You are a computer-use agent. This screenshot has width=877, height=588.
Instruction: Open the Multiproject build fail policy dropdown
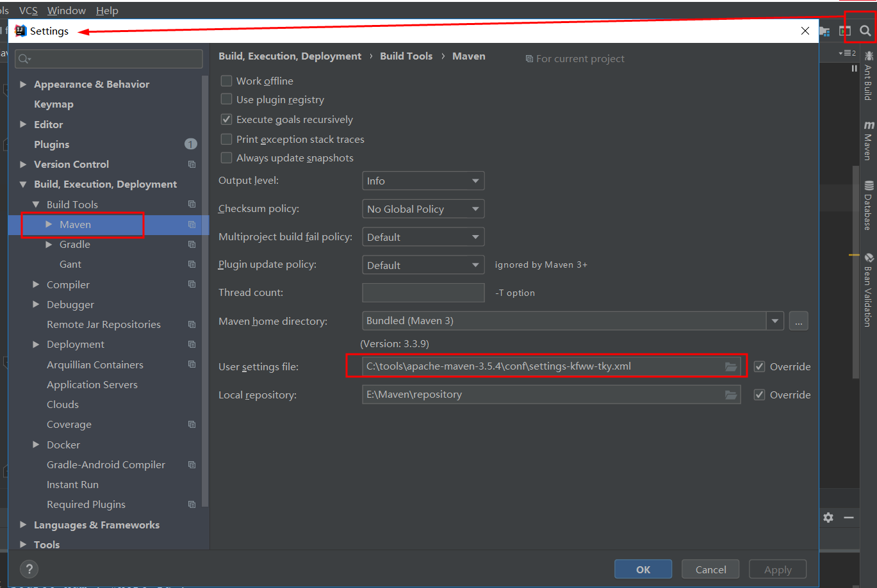[x=423, y=237]
